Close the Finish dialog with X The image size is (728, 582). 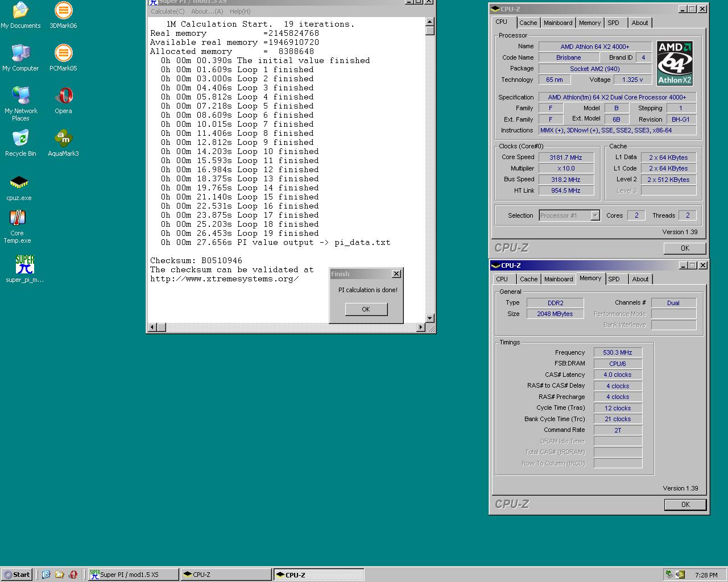click(x=396, y=274)
